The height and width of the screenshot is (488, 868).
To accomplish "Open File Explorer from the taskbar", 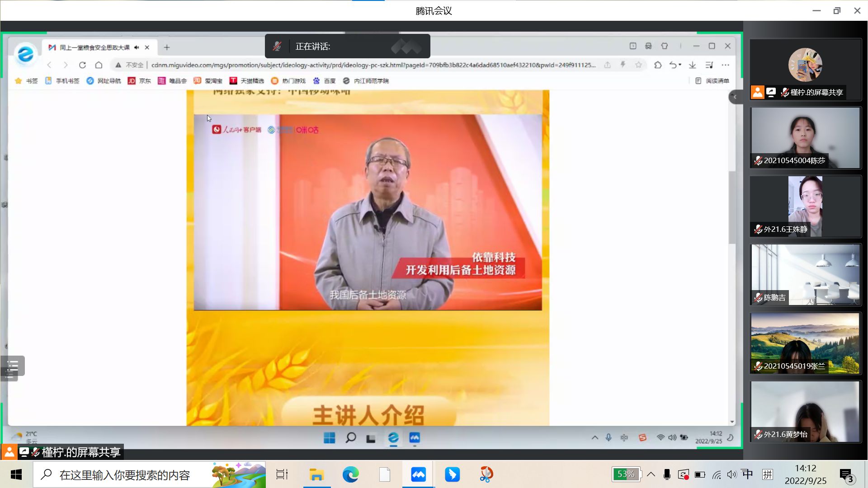I will click(x=316, y=474).
